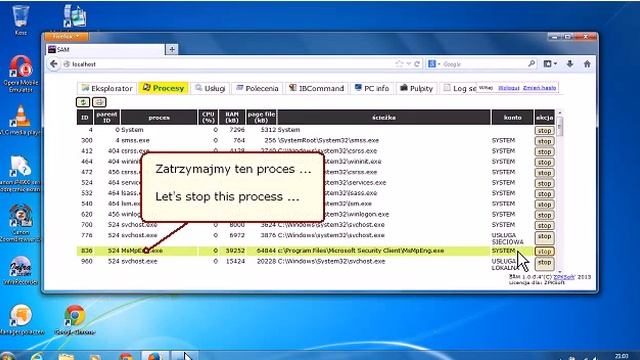The image size is (640, 360).
Task: Open the bookmarks menu icon
Action: (x=550, y=64)
